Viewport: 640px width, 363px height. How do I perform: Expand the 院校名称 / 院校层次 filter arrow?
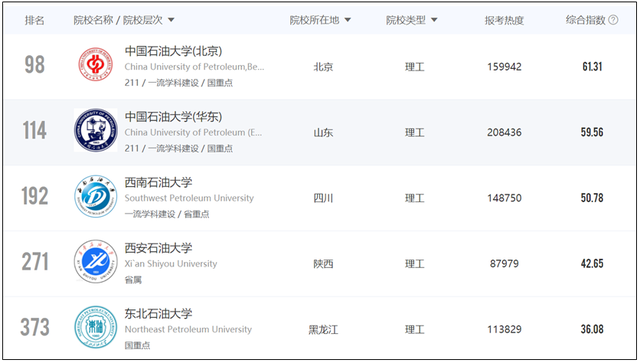(x=171, y=20)
